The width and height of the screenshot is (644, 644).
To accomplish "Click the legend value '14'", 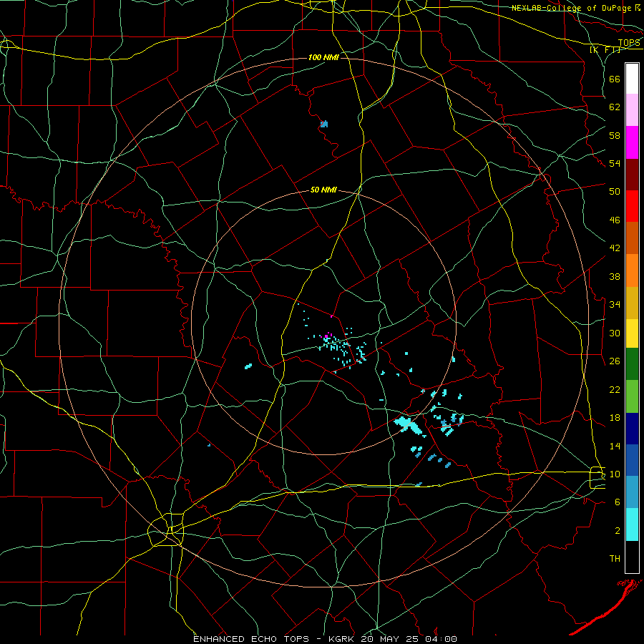I will click(615, 446).
